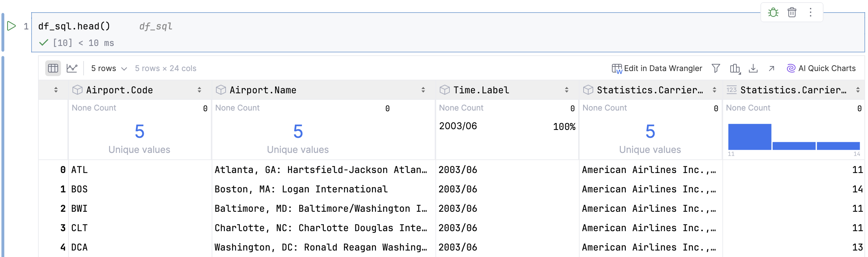Toggle sort on the Time.Label column
This screenshot has height=257, width=868.
[x=567, y=90]
